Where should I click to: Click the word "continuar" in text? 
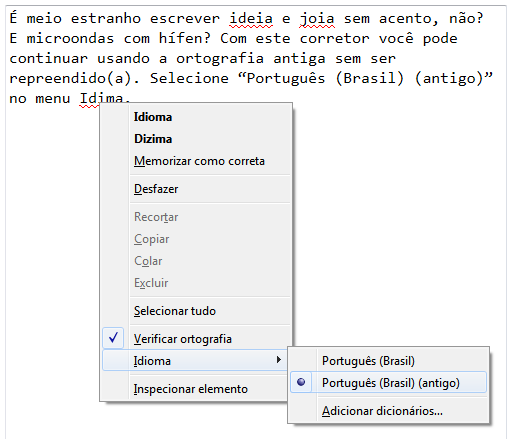[x=49, y=59]
